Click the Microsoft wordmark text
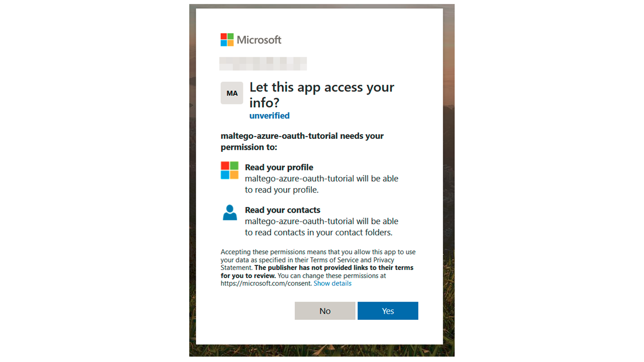The height and width of the screenshot is (362, 644). (259, 40)
